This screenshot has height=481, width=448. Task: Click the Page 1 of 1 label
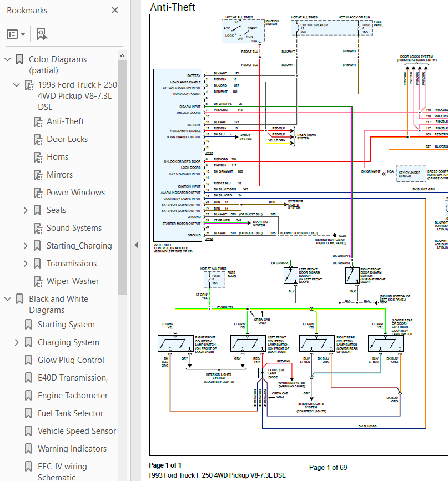point(165,465)
